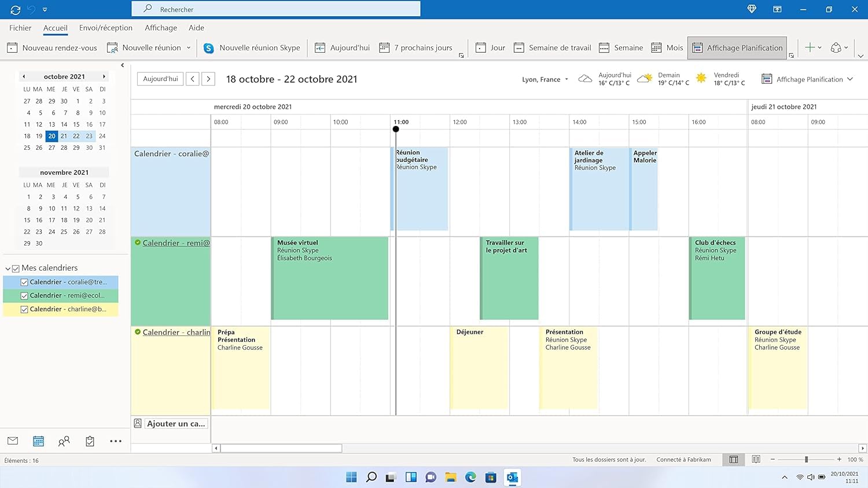
Task: Click the Calendrier - remi@ header link
Action: 176,243
